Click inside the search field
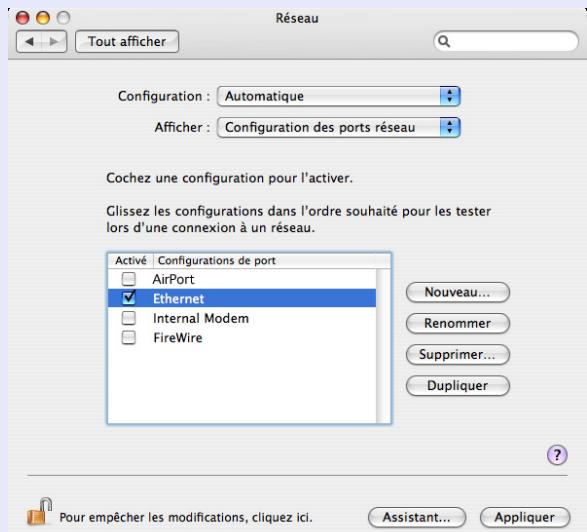This screenshot has width=587, height=532. click(x=506, y=41)
